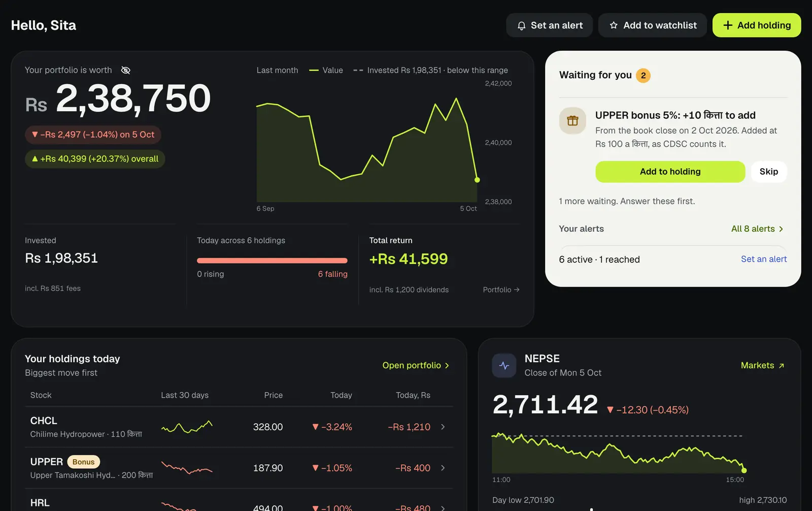Click the bell icon in Set an alert
The width and height of the screenshot is (812, 511).
(x=521, y=25)
